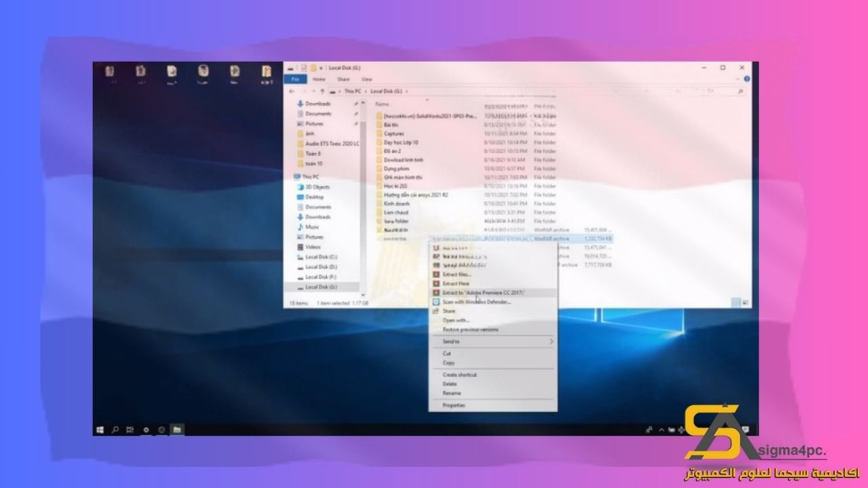
Task: Switch to details view button in status bar
Action: (736, 303)
